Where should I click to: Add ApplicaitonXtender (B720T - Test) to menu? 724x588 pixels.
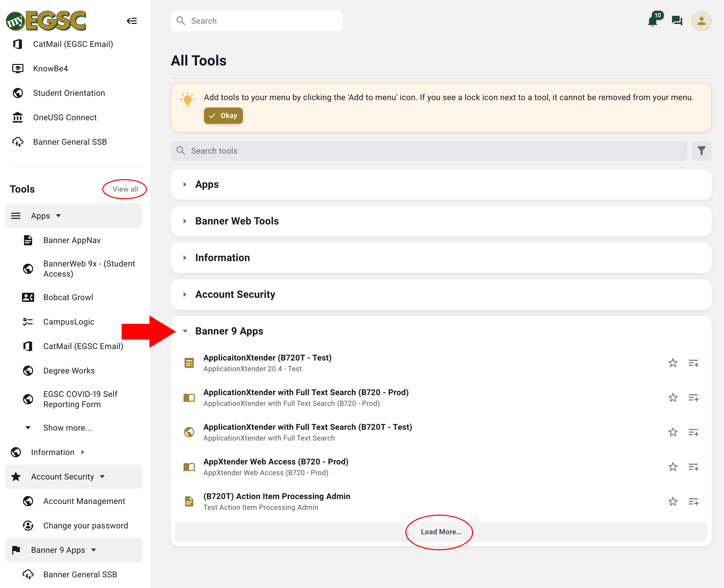(x=693, y=363)
